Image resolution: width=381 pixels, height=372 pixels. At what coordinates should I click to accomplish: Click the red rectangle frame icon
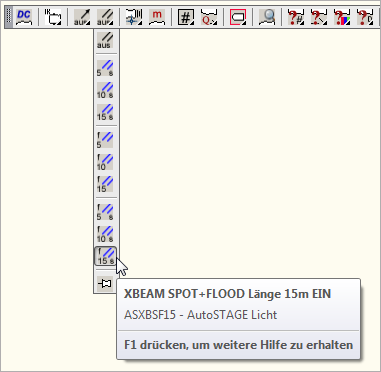tap(238, 17)
